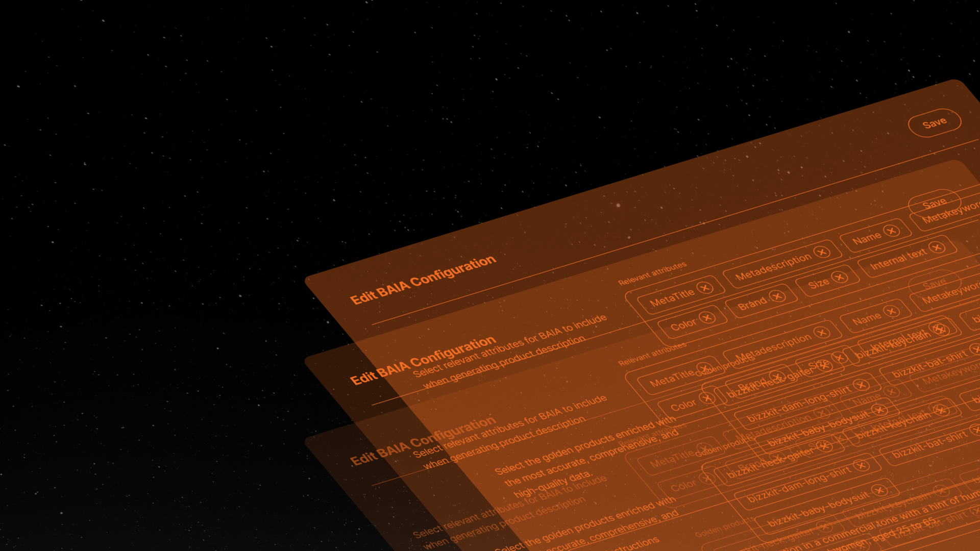Remove the Metadescription attribute in the middle panel
Image resolution: width=980 pixels, height=551 pixels.
tap(821, 333)
